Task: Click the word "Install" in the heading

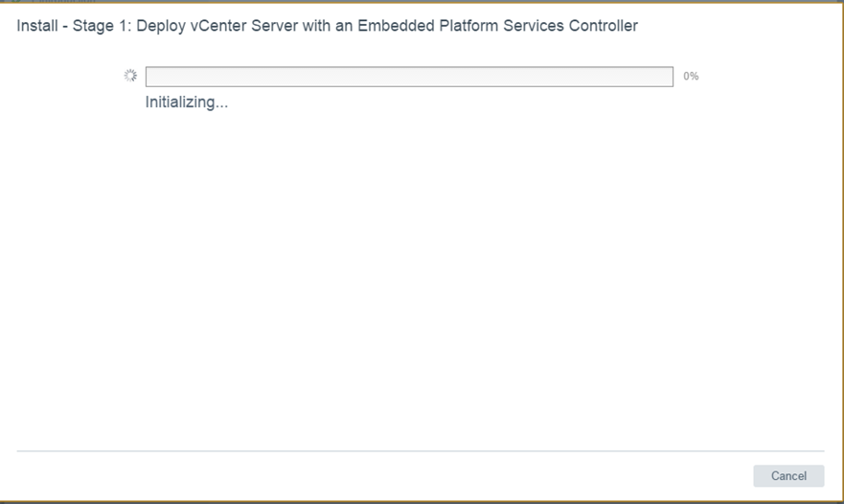Action: pos(37,26)
